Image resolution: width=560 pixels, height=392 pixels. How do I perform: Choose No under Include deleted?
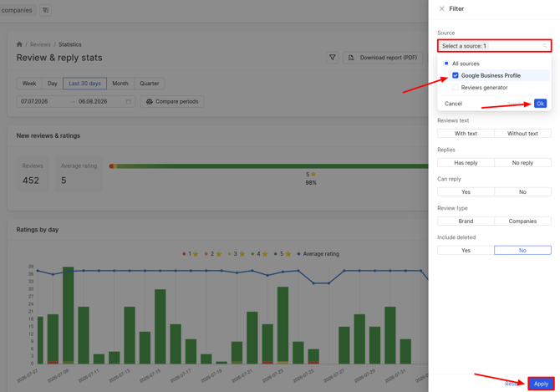tap(522, 250)
